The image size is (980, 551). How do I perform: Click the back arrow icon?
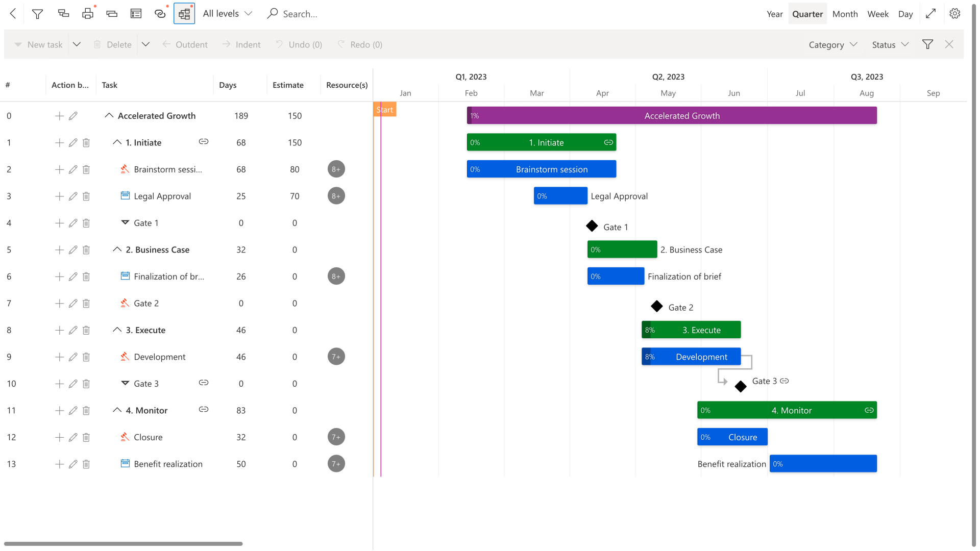pos(13,14)
